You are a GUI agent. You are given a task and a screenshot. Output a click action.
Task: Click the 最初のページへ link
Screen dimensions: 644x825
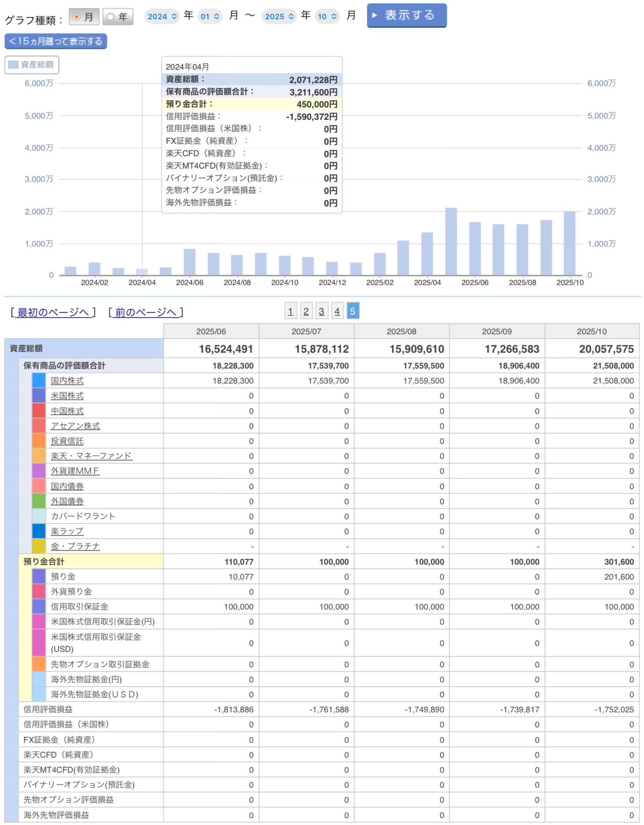pyautogui.click(x=53, y=313)
